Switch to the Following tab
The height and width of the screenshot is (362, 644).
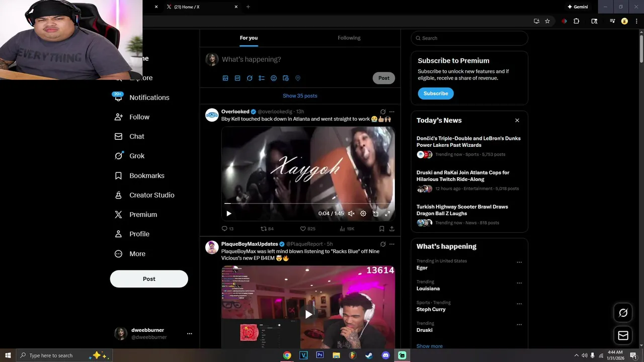coord(349,38)
